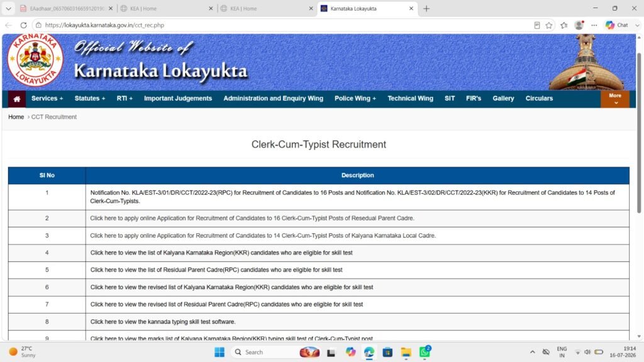Viewport: 644px width, 362px height.
Task: Open the Circulars menu item
Action: point(539,99)
